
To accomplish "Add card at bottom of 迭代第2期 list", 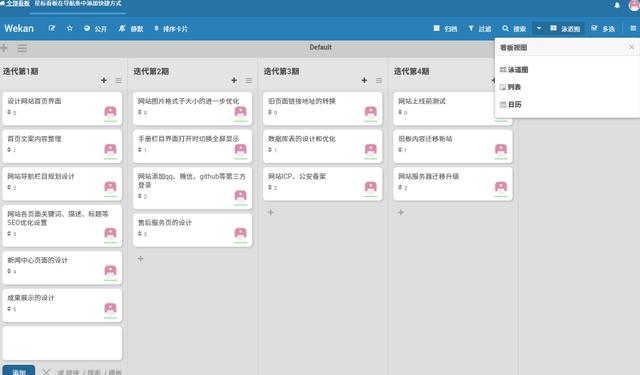I will (140, 259).
